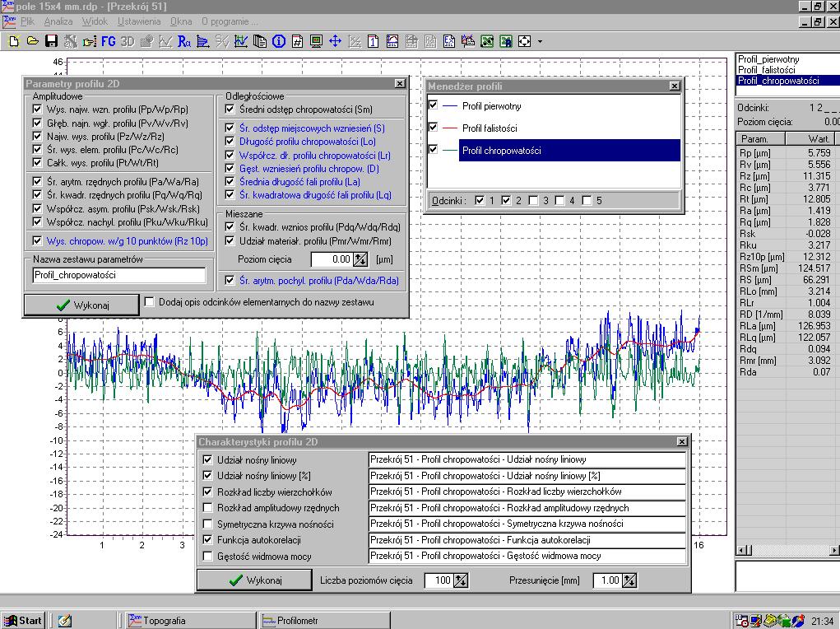The image size is (840, 629).
Task: Close the Charakterystyki profilu 2D dialog
Action: pyautogui.click(x=682, y=441)
